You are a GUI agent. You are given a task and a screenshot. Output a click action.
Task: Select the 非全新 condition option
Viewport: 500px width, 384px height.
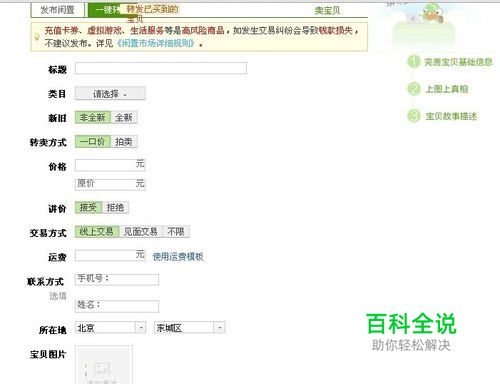[x=93, y=117]
